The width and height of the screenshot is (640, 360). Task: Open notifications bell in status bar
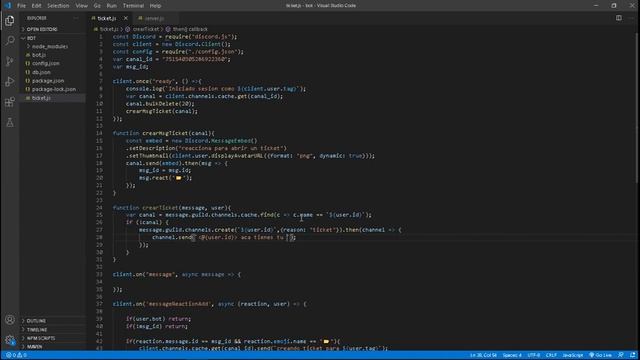click(632, 355)
